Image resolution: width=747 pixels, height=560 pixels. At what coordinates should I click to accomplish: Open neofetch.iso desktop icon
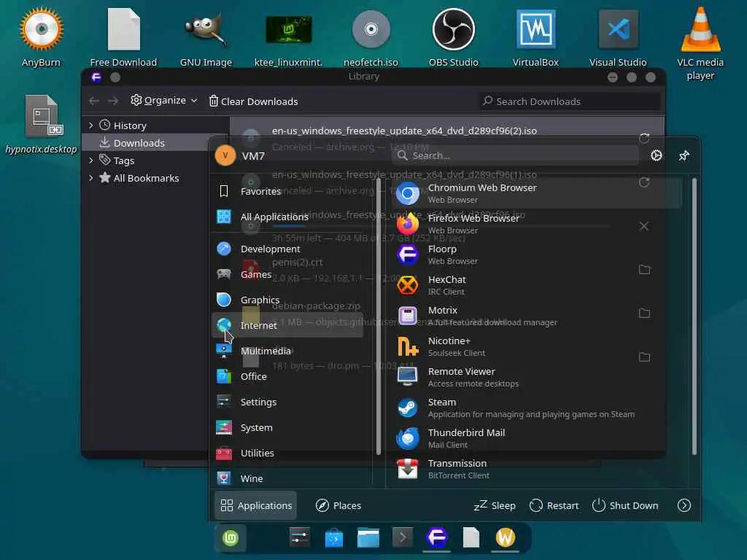[x=371, y=29]
